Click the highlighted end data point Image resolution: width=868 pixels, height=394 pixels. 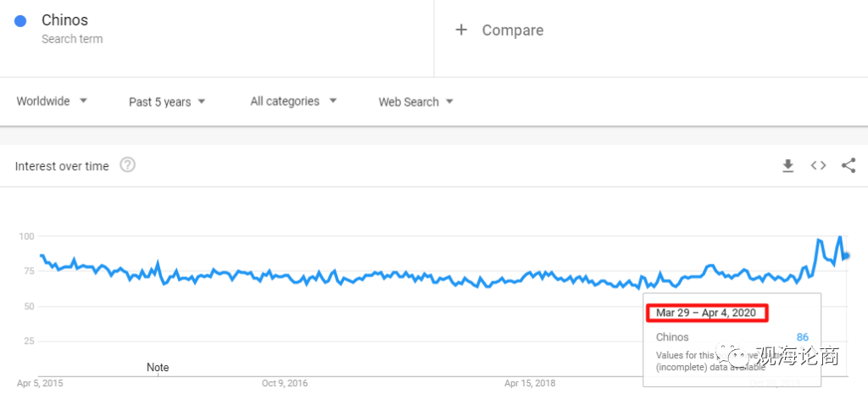click(845, 256)
